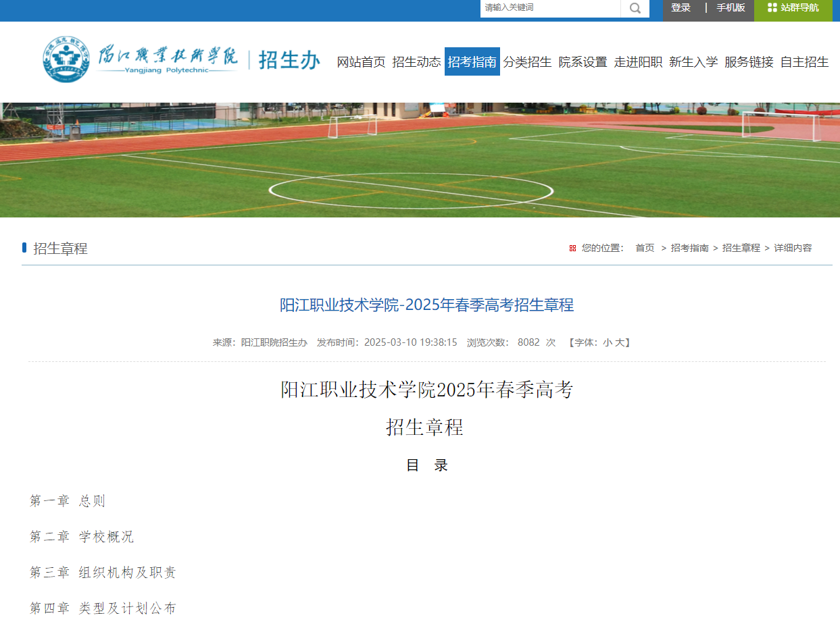Open the 分类招生 menu item
Image resolution: width=840 pixels, height=626 pixels.
point(527,61)
